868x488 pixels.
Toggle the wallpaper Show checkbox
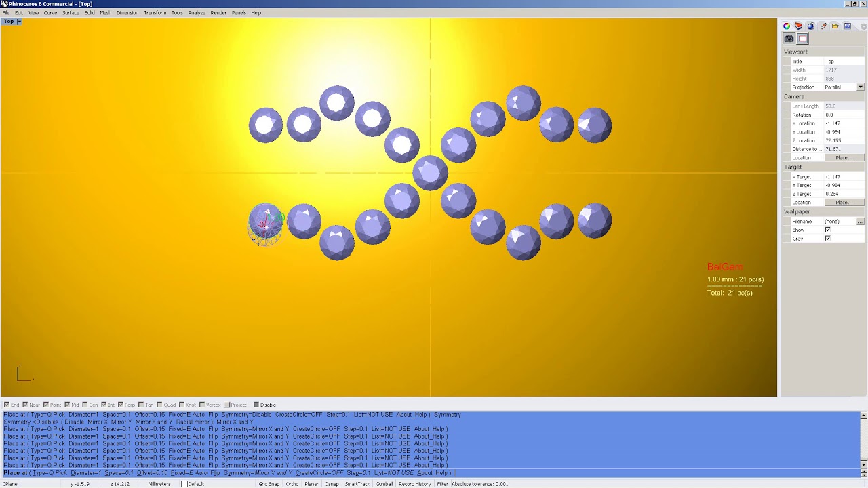tap(827, 230)
